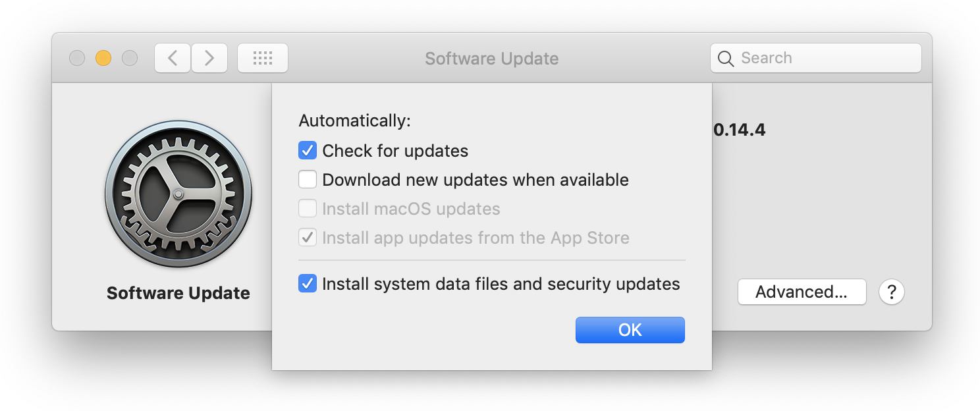The image size is (980, 411).
Task: Close the Software Update window
Action: pyautogui.click(x=77, y=58)
